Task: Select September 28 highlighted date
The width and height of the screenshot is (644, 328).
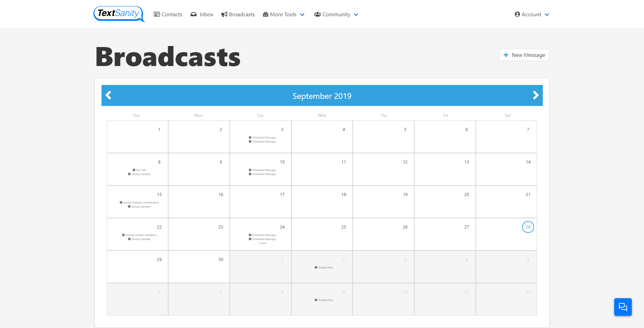Action: coord(528,227)
